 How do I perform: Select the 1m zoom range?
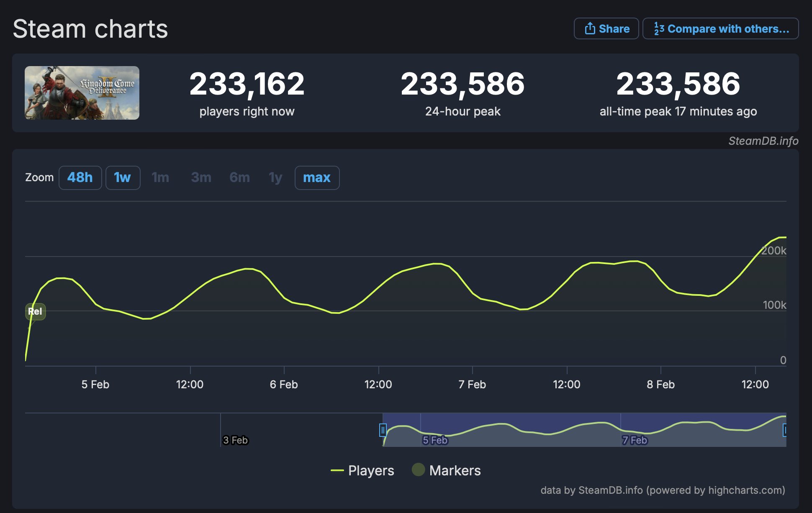point(160,177)
